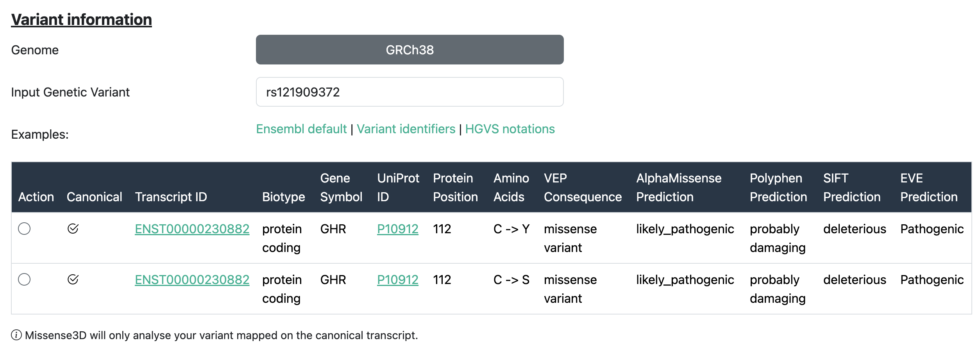Image resolution: width=980 pixels, height=361 pixels.
Task: Click the Variant information heading
Action: click(x=81, y=20)
